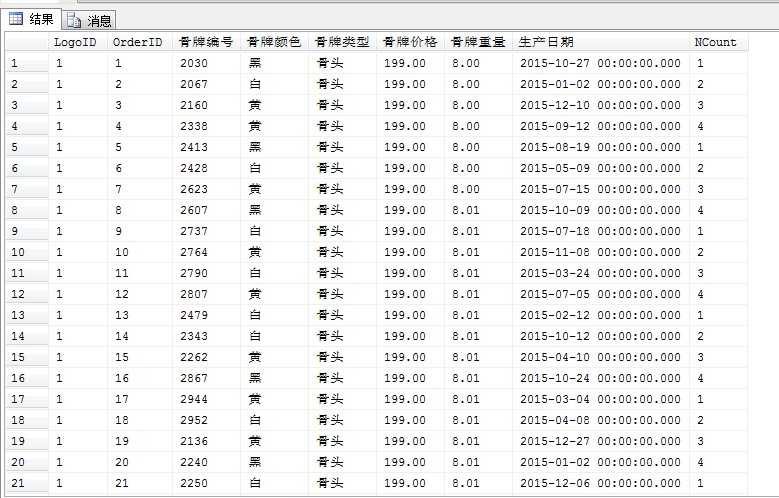Screen dimensions: 779x498
Task: Click the cell with 骨牌编号 2764
Action: click(x=207, y=252)
